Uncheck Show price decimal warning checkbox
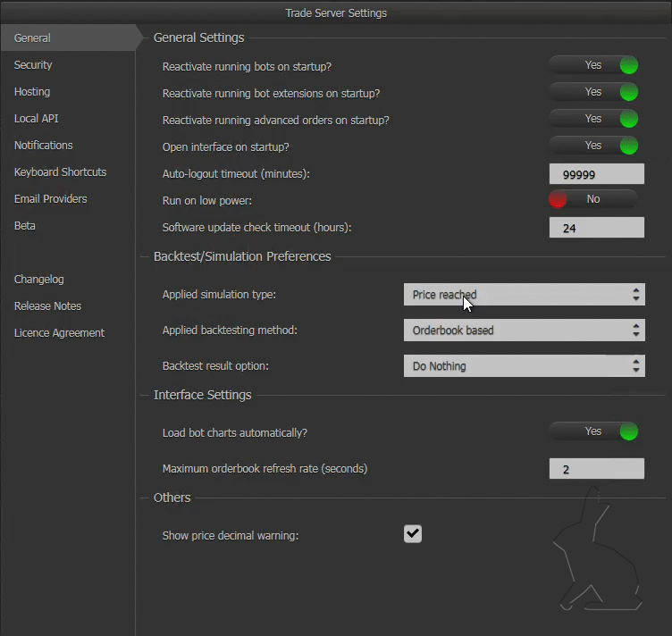Viewport: 672px width, 636px height. (413, 533)
